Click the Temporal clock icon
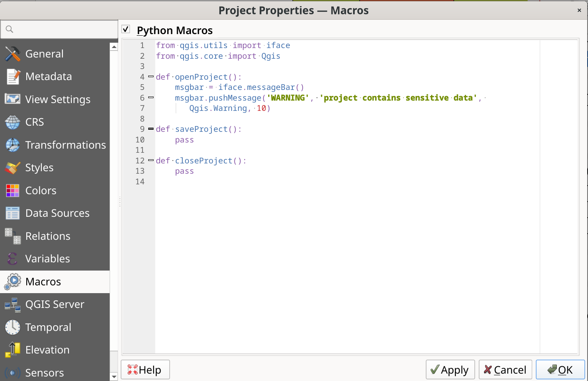 click(x=12, y=327)
